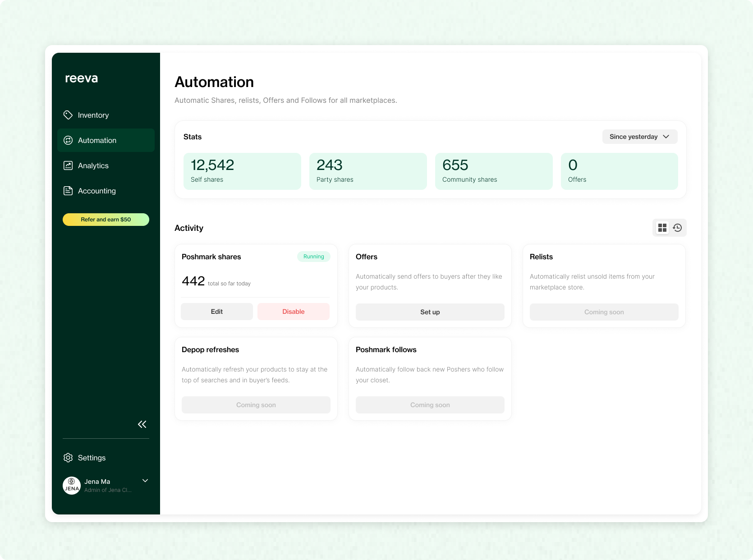Click the reeva logo
This screenshot has height=560, width=753.
pyautogui.click(x=82, y=78)
